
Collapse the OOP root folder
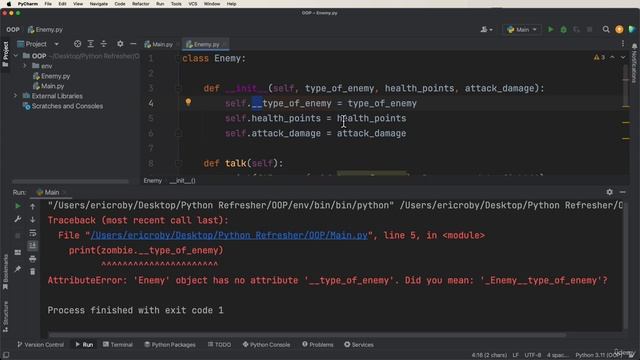click(16, 56)
